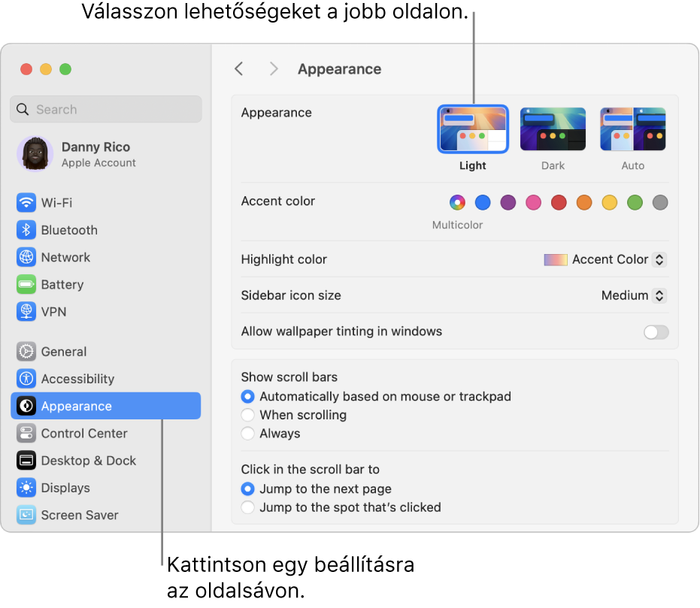The image size is (700, 608).
Task: Click in the Search field
Action: pos(106,109)
